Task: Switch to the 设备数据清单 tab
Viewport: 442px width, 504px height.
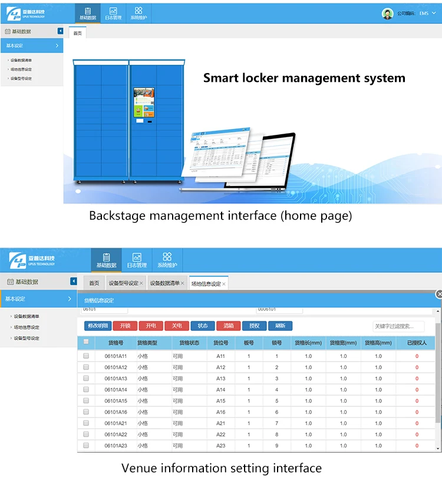Action: tap(164, 283)
